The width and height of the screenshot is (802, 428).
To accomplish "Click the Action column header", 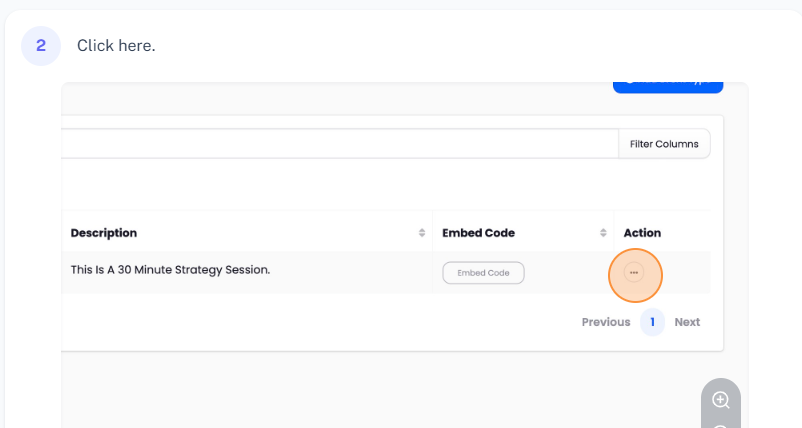I will pyautogui.click(x=642, y=233).
